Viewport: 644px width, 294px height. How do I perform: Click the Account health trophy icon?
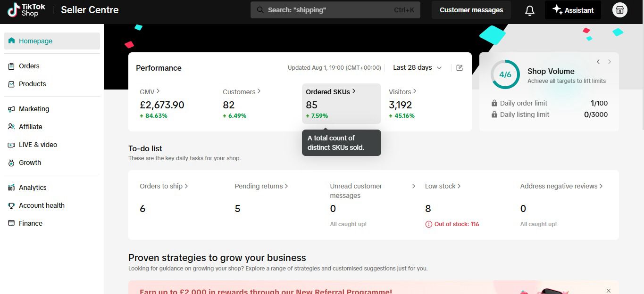(x=11, y=205)
